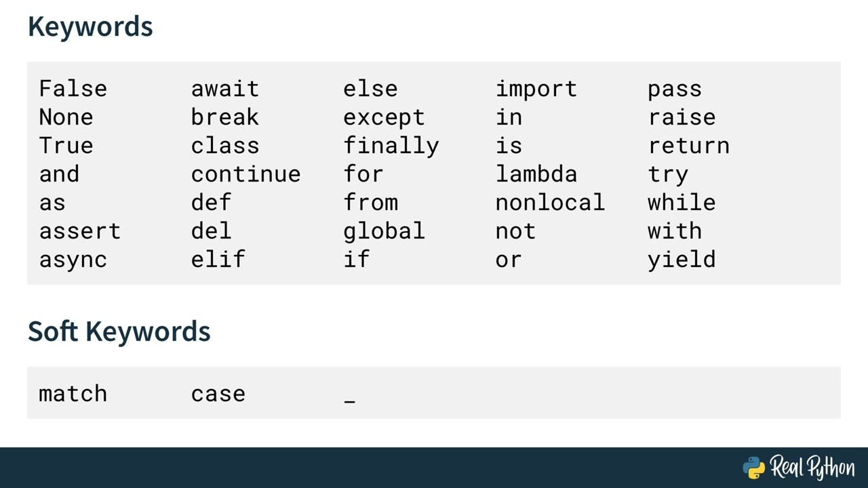Select the 'False' keyword
This screenshot has width=868, height=488.
pyautogui.click(x=73, y=89)
